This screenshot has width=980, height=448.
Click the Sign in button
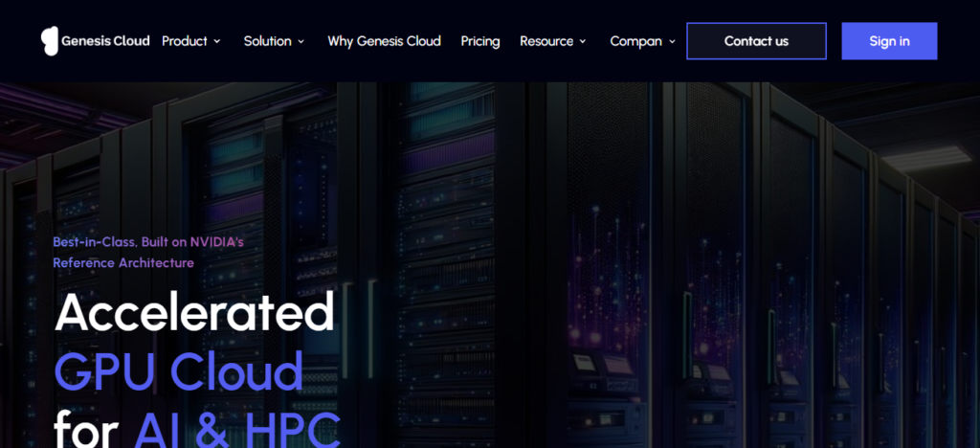point(889,41)
